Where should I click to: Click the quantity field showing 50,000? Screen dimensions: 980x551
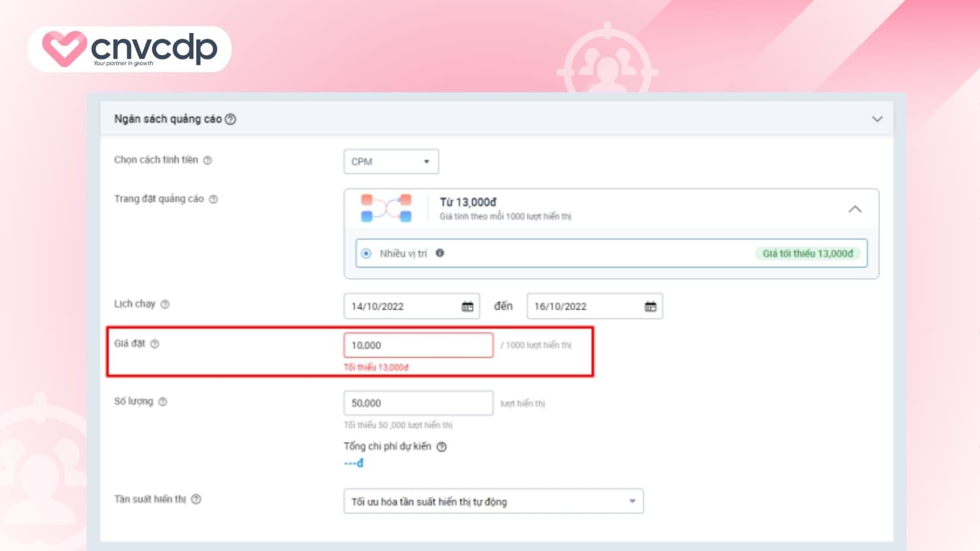coord(418,402)
